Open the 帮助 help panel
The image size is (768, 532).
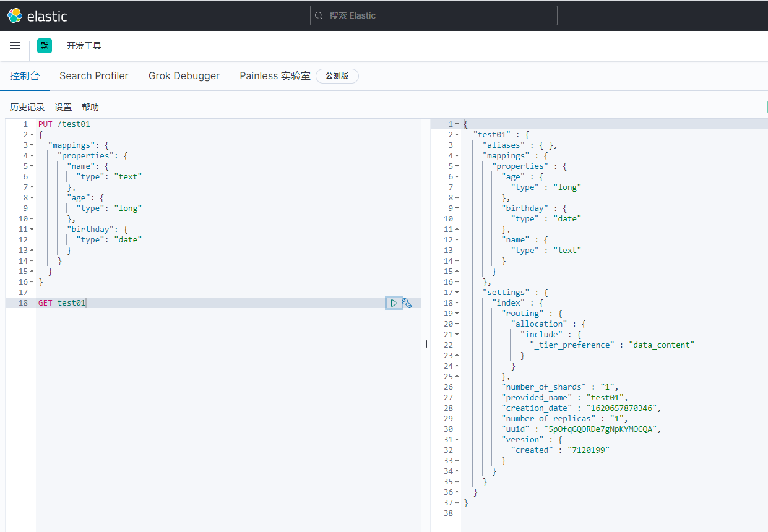click(90, 108)
